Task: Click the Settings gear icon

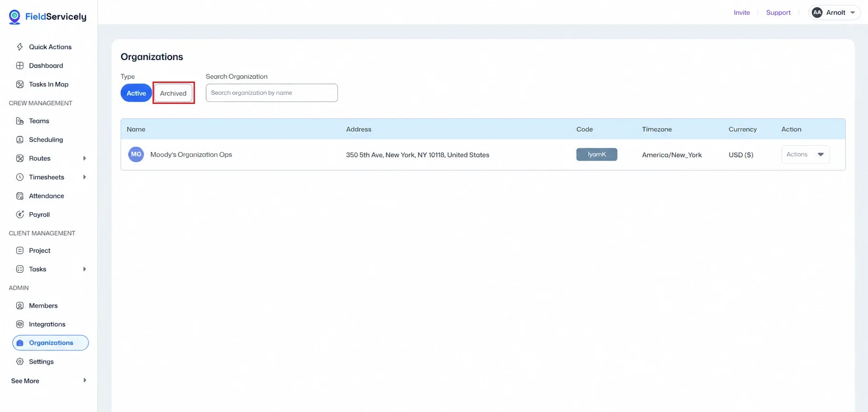Action: coord(20,361)
